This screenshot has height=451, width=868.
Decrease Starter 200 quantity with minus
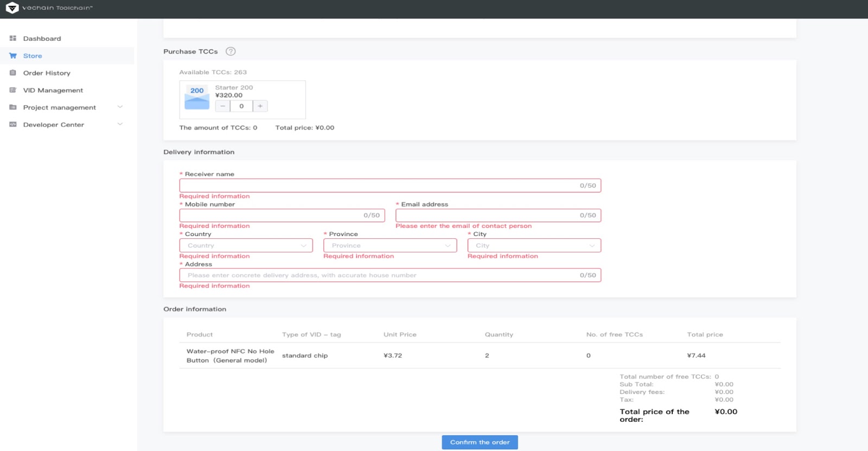pos(222,106)
